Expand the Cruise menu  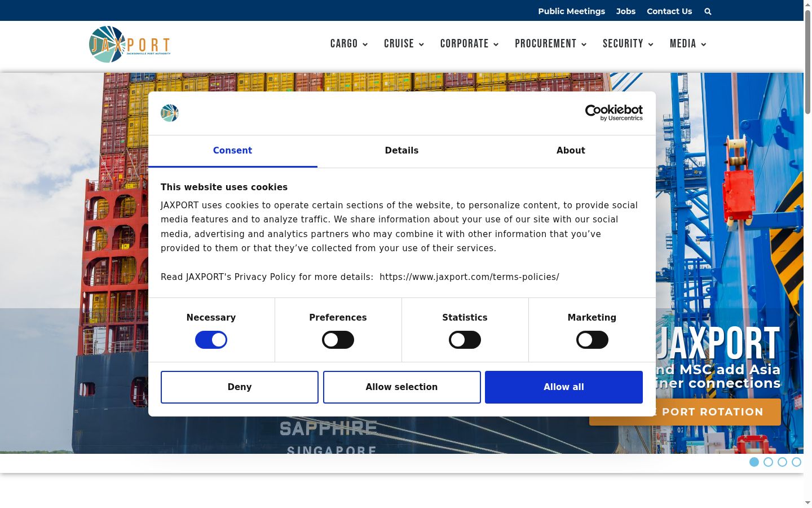coord(404,44)
